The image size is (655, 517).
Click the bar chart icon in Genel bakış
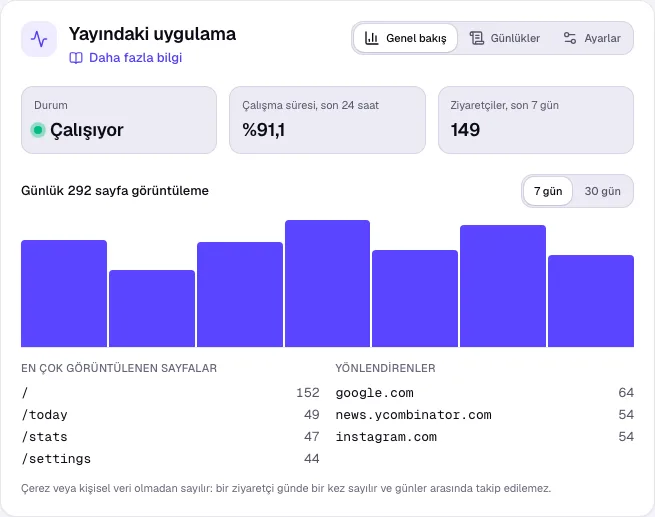371,38
